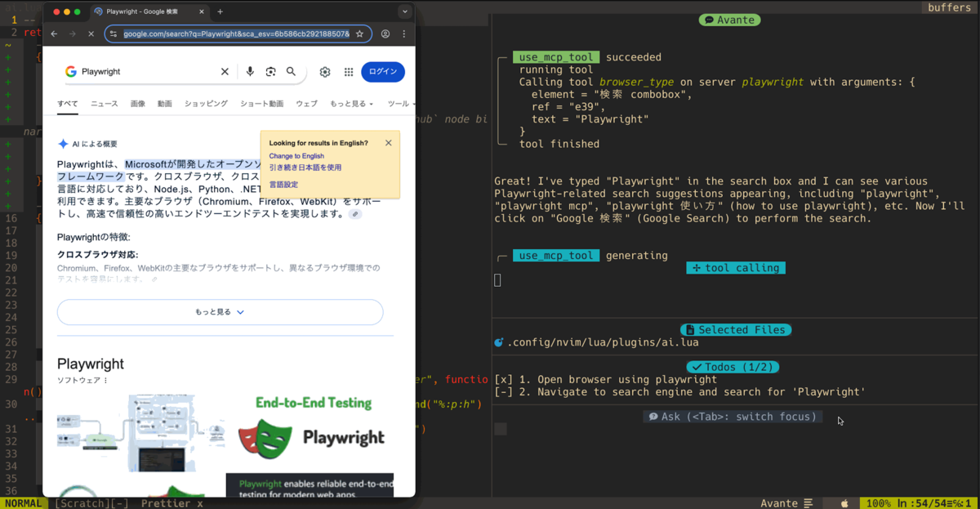Image resolution: width=980 pixels, height=509 pixels.
Task: Close the Playwright - Google tab
Action: click(203, 11)
